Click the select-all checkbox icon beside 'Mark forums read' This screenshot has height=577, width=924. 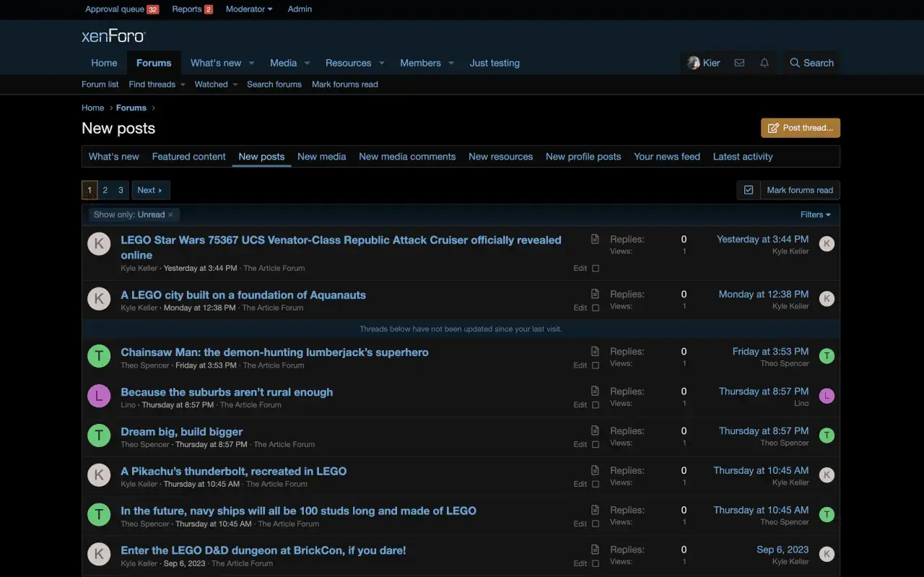tap(749, 190)
